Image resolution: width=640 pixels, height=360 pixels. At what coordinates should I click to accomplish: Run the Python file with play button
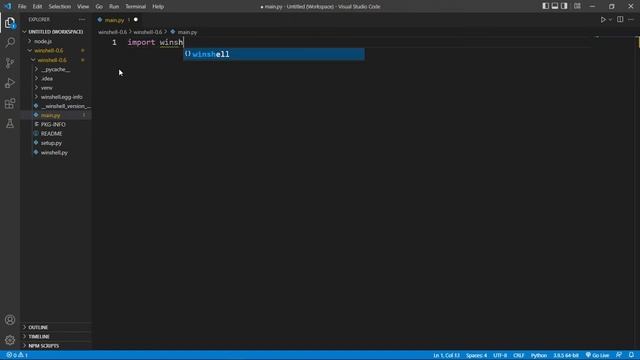coord(603,20)
